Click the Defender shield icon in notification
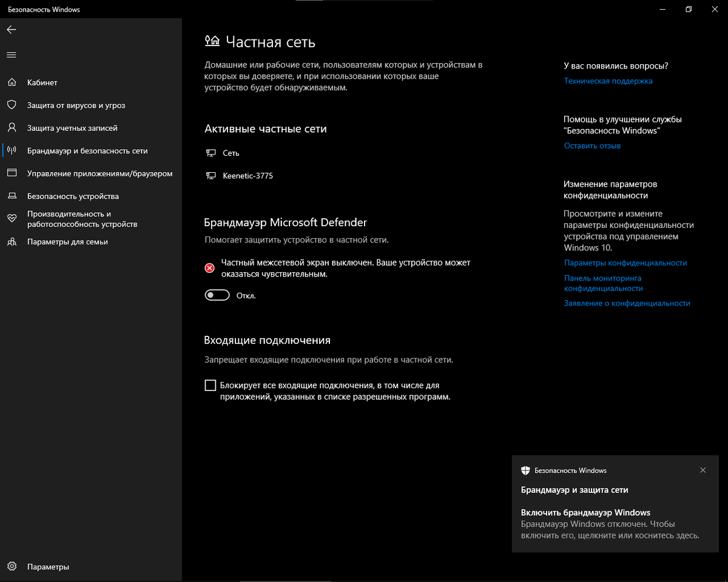 [525, 470]
